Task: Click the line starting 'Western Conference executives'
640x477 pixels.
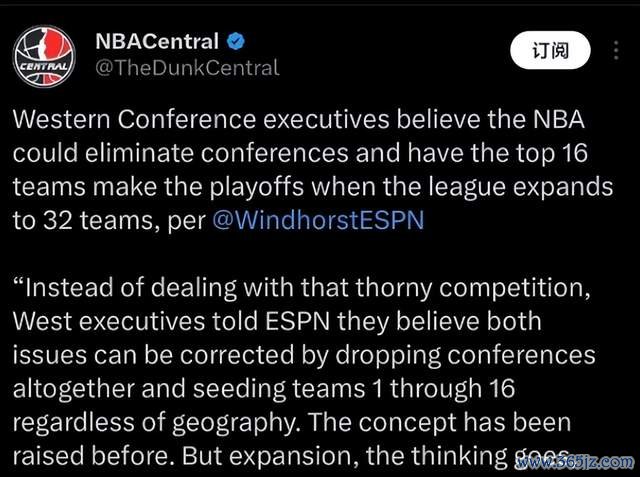Action: [x=299, y=120]
